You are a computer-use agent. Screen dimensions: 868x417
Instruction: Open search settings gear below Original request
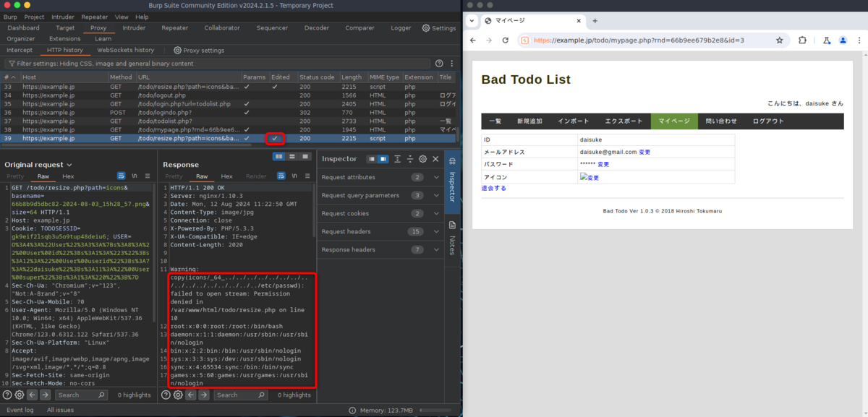click(x=20, y=395)
